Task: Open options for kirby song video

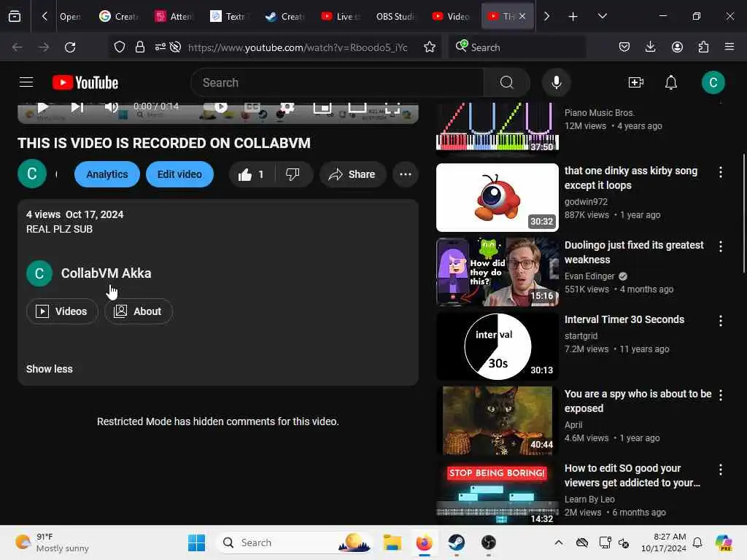Action: (x=720, y=172)
